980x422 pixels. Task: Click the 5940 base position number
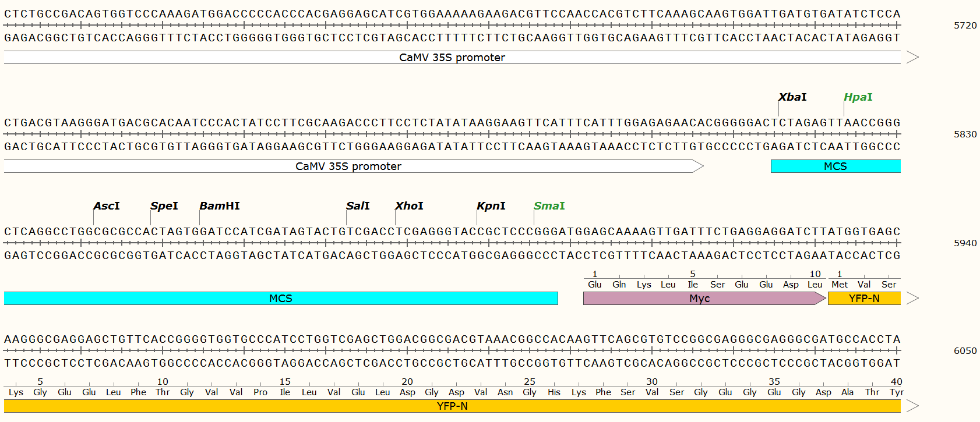click(x=965, y=243)
